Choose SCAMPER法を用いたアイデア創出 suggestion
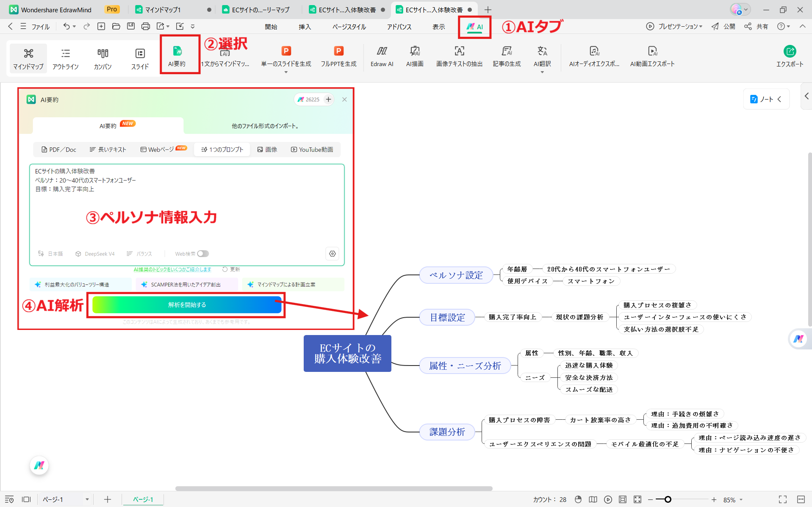Image resolution: width=812 pixels, height=507 pixels. (x=186, y=285)
